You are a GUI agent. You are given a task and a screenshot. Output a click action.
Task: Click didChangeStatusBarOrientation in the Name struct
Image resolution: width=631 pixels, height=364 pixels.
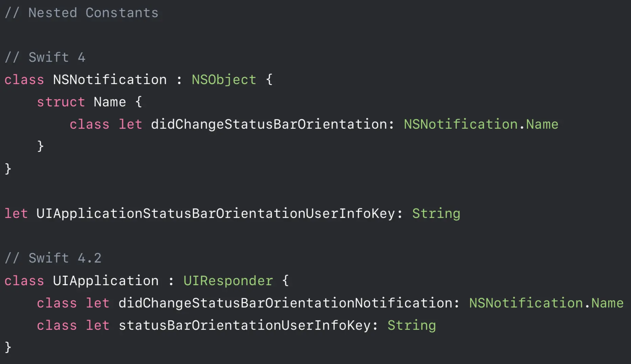coord(269,124)
